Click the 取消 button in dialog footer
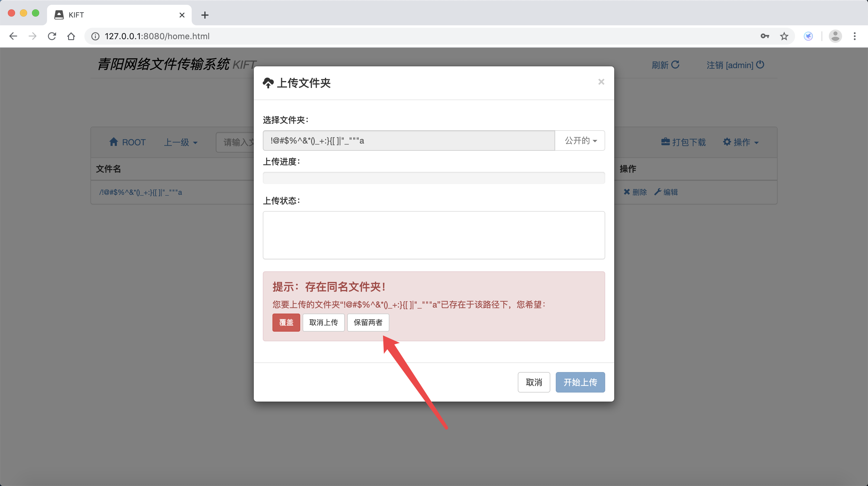The height and width of the screenshot is (486, 868). [534, 382]
